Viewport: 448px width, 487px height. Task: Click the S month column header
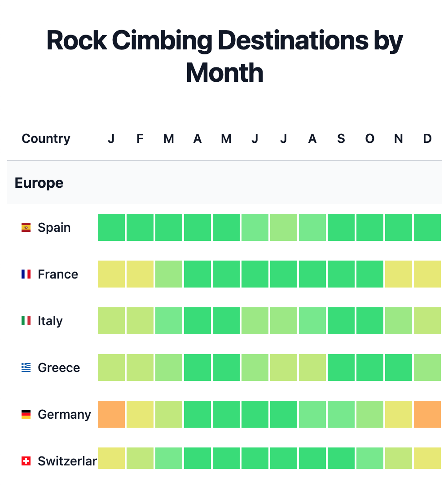[x=341, y=139]
